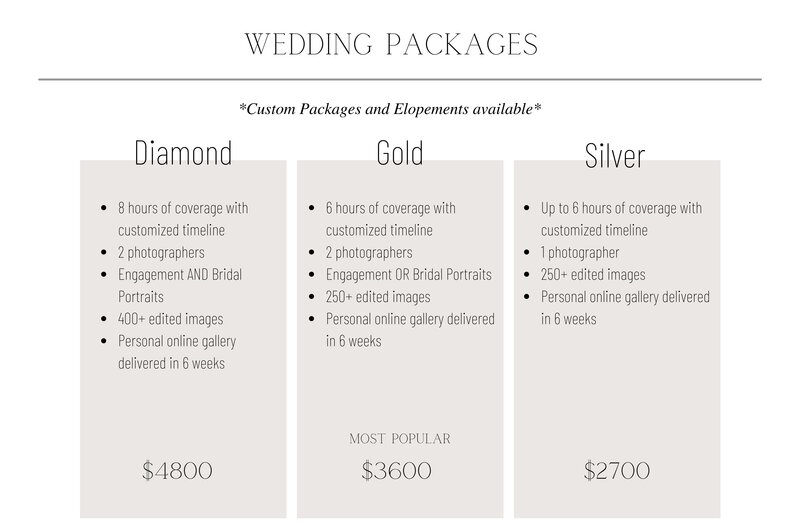This screenshot has height=528, width=800.
Task: Click Gold '6 hours of coverage' item
Action: click(x=391, y=219)
